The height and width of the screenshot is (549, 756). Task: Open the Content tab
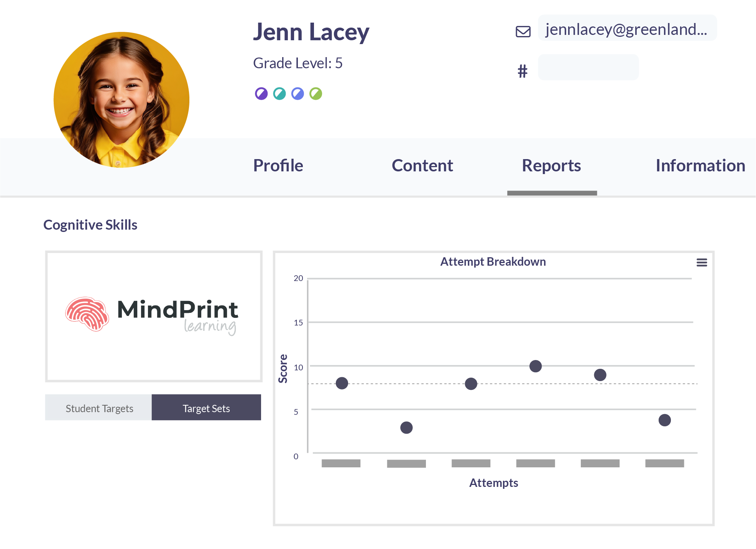[422, 166]
